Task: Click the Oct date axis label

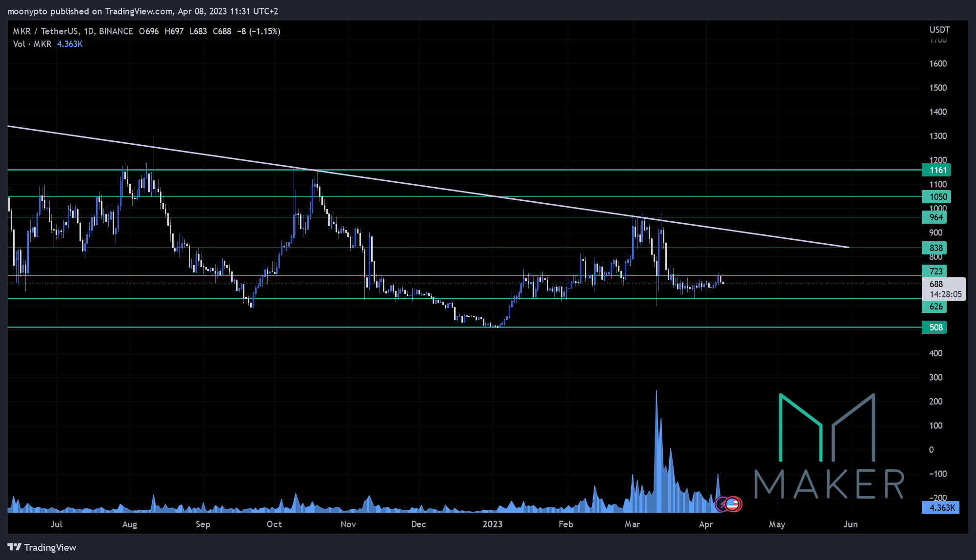Action: [x=274, y=524]
